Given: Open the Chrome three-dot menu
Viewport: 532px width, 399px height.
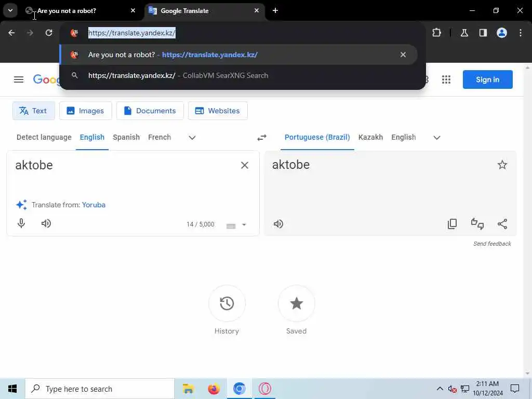Looking at the screenshot, I should (521, 33).
